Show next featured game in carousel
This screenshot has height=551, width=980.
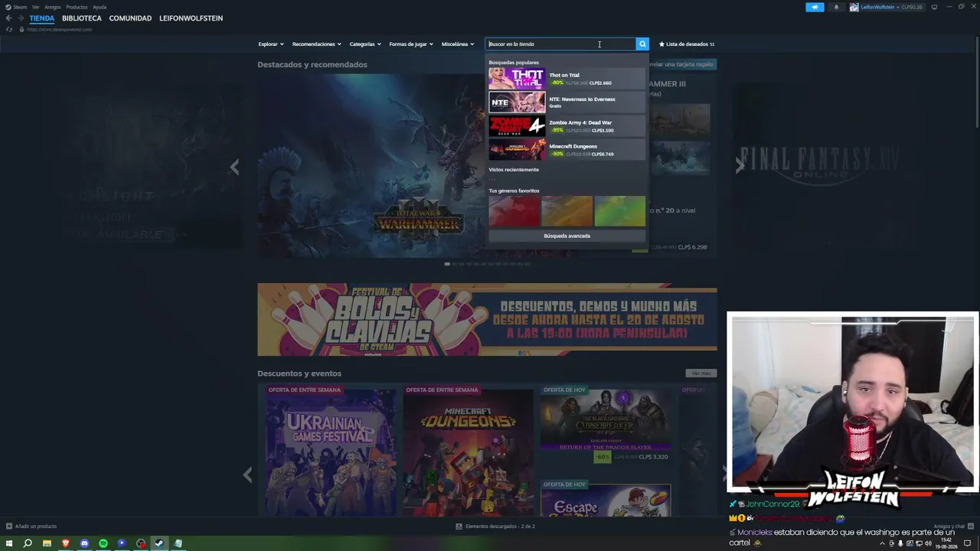(x=740, y=167)
